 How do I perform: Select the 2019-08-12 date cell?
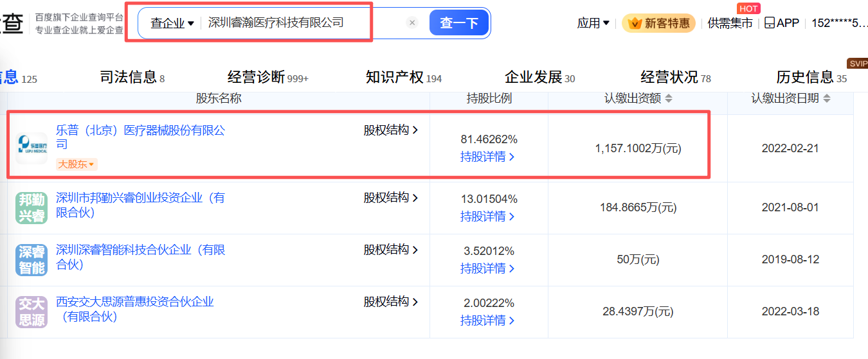click(790, 260)
